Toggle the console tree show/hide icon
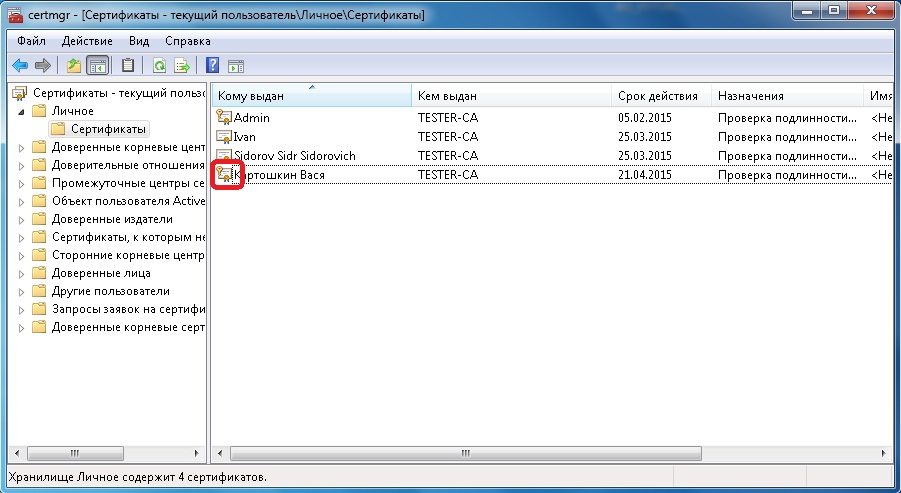901x493 pixels. point(97,66)
